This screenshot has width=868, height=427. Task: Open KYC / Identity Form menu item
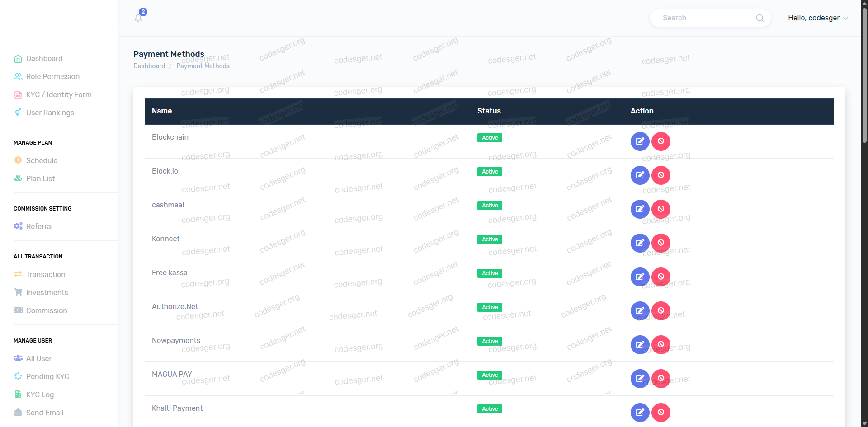tap(59, 95)
